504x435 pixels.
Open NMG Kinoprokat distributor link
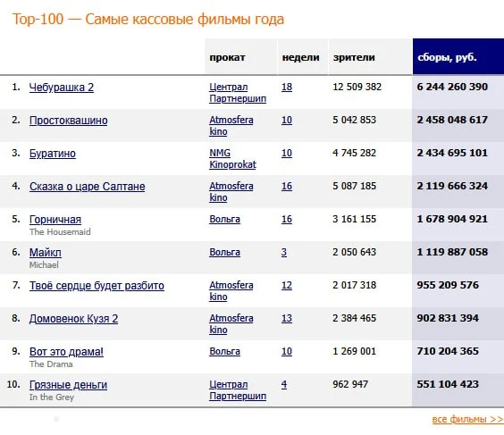point(232,159)
